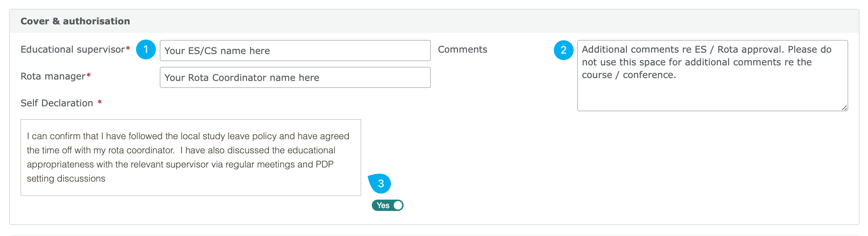Click the asterisk beside Educational supervisor
Image resolution: width=868 pixels, height=236 pixels.
[128, 48]
